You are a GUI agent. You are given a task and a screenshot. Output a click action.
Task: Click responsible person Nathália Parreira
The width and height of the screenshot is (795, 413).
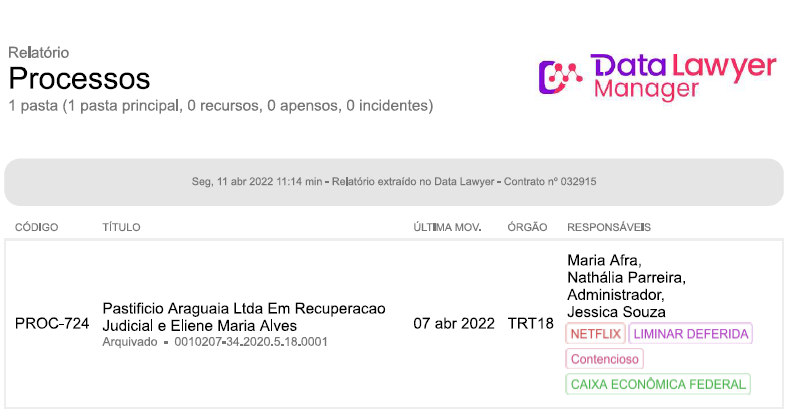(626, 277)
